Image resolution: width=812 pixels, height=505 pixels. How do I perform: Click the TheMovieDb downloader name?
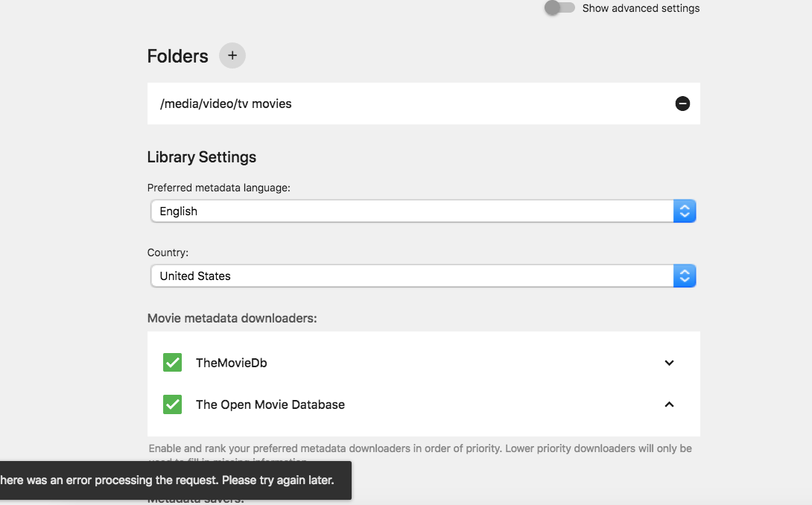tap(231, 363)
